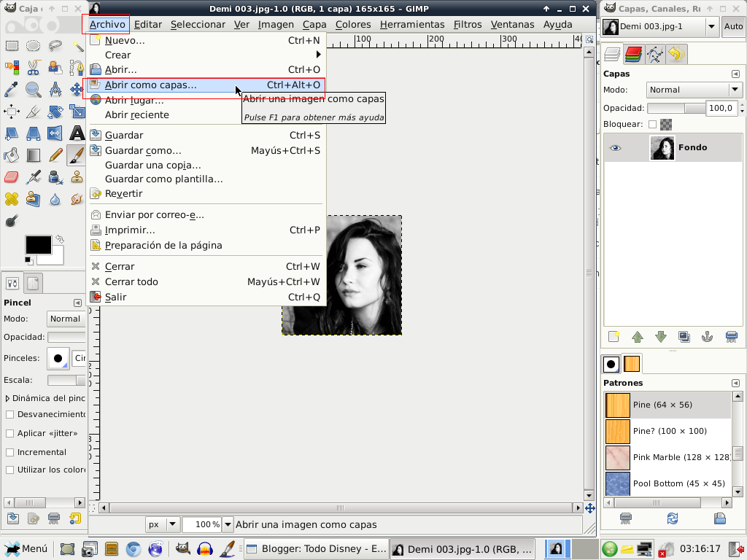Open the Crear submenu
Screen dimensions: 747x560
pos(206,55)
